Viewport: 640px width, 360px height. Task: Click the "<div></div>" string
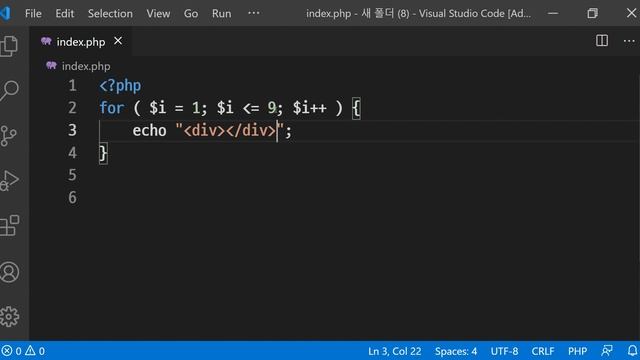[229, 131]
